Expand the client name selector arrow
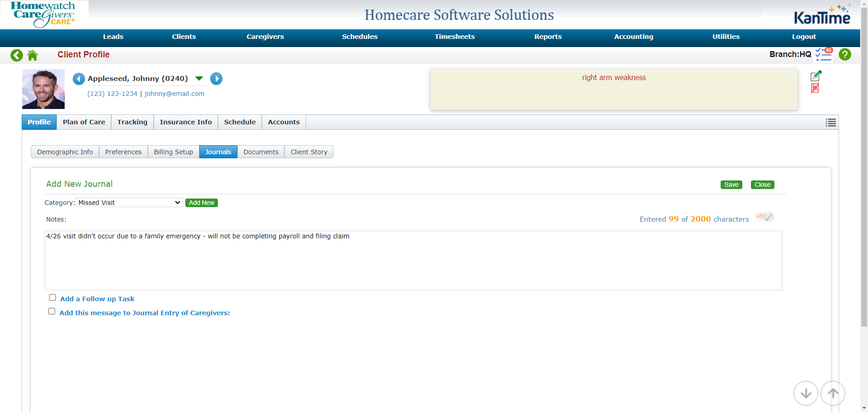This screenshot has height=412, width=868. pyautogui.click(x=199, y=79)
